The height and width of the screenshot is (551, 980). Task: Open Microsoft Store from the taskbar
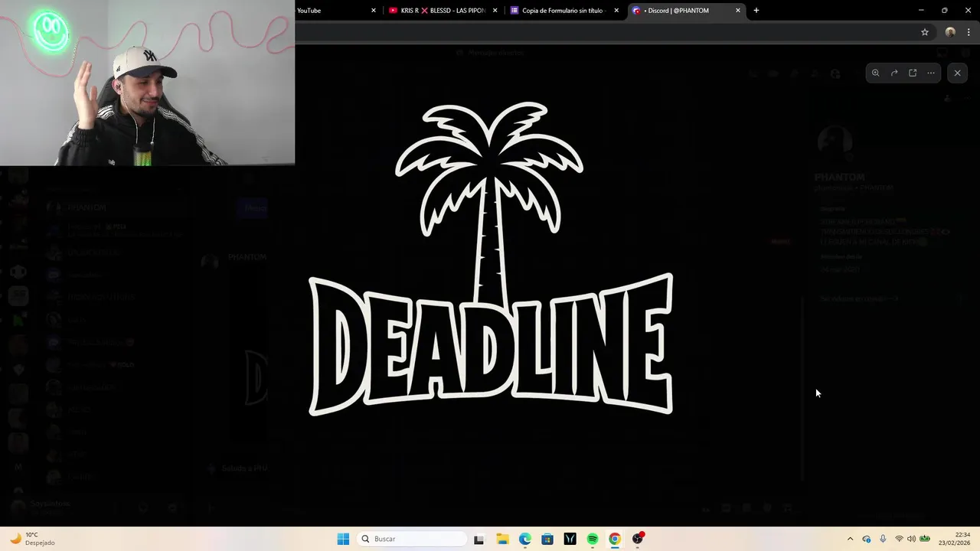[x=547, y=539]
